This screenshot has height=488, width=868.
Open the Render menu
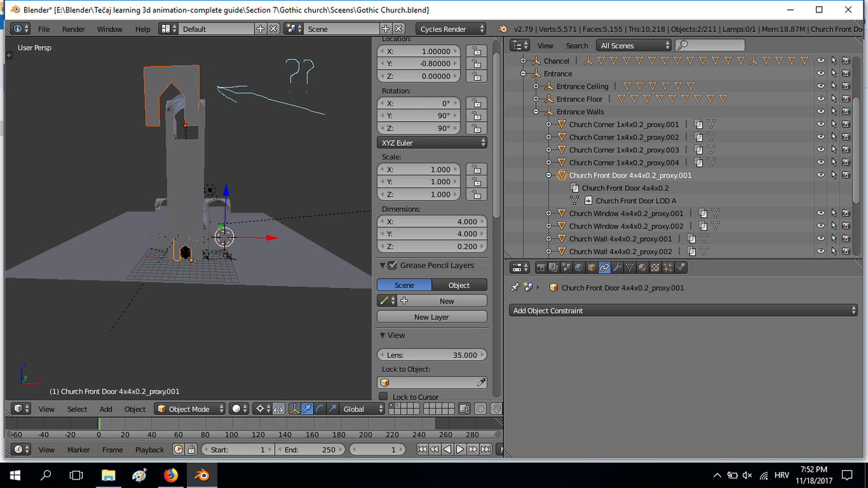coord(73,29)
